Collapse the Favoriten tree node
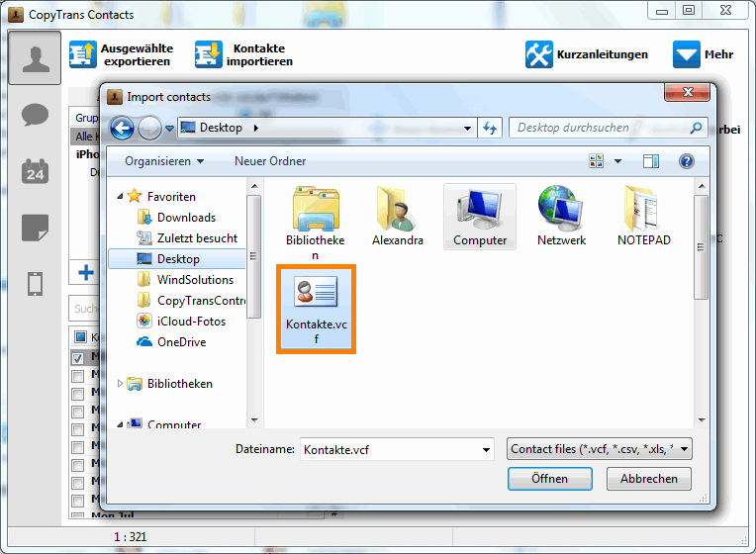The width and height of the screenshot is (756, 554). [120, 196]
